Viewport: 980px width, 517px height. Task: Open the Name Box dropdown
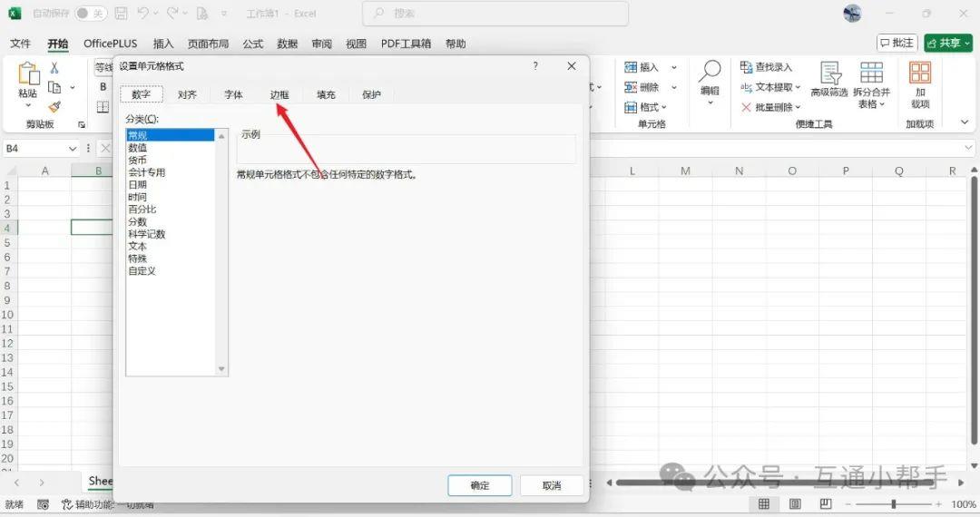[73, 149]
